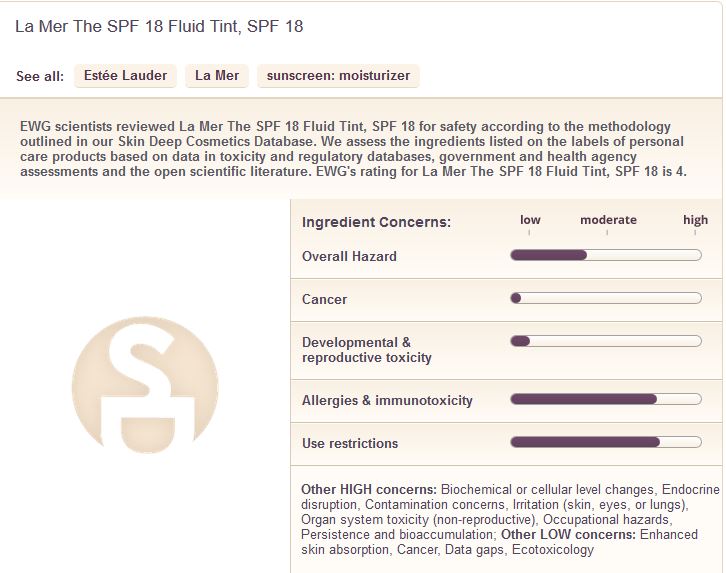This screenshot has width=726, height=573.
Task: Click the Allergies & immunotoxicity label
Action: click(x=387, y=400)
